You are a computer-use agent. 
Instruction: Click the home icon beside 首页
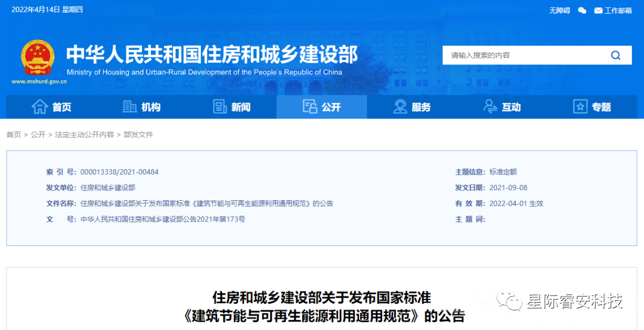pos(40,107)
